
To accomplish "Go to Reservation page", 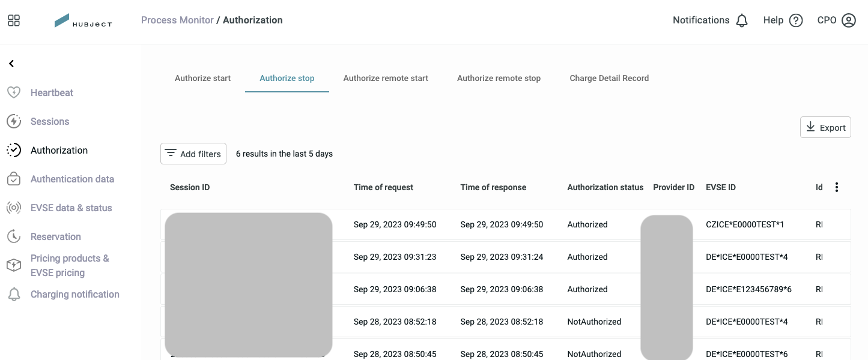I will click(x=56, y=236).
